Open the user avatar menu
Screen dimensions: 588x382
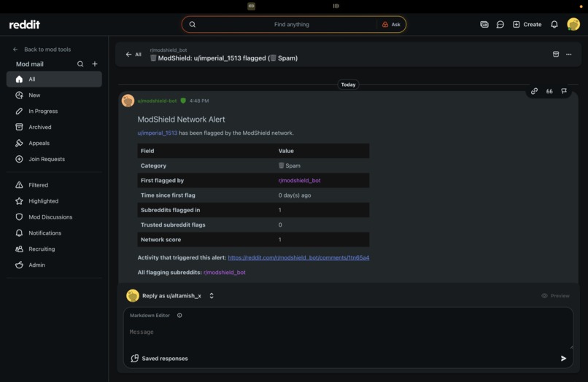coord(573,24)
